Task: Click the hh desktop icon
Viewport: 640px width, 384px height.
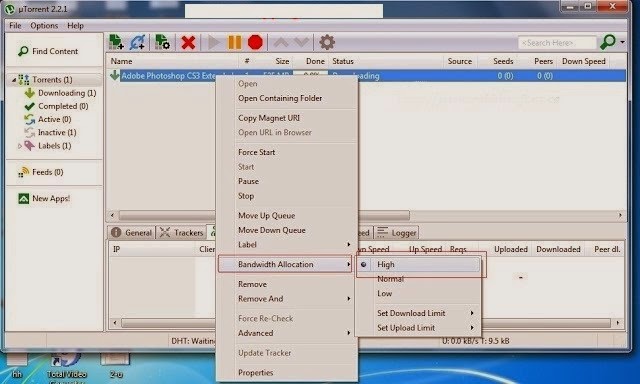Action: (x=17, y=366)
